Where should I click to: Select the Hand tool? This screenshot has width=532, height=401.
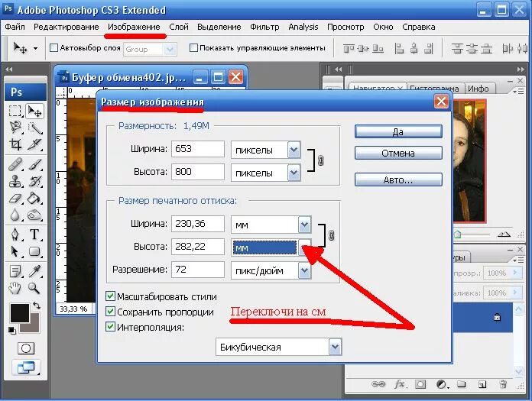tap(15, 288)
